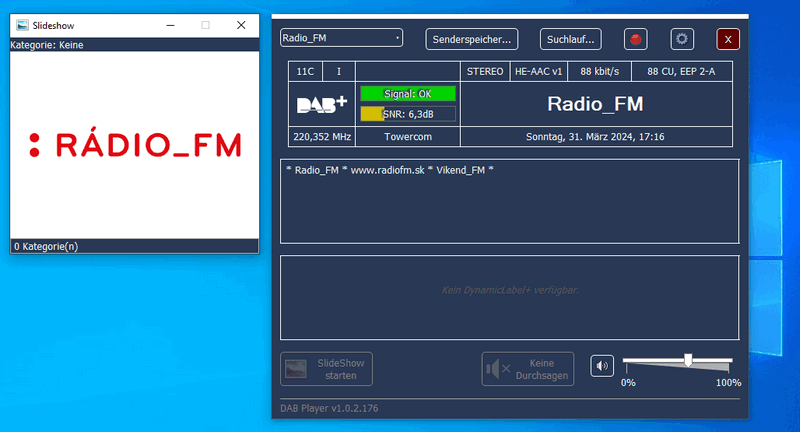Viewport: 800px width, 432px height.
Task: Click SlideShow starten button
Action: 326,369
